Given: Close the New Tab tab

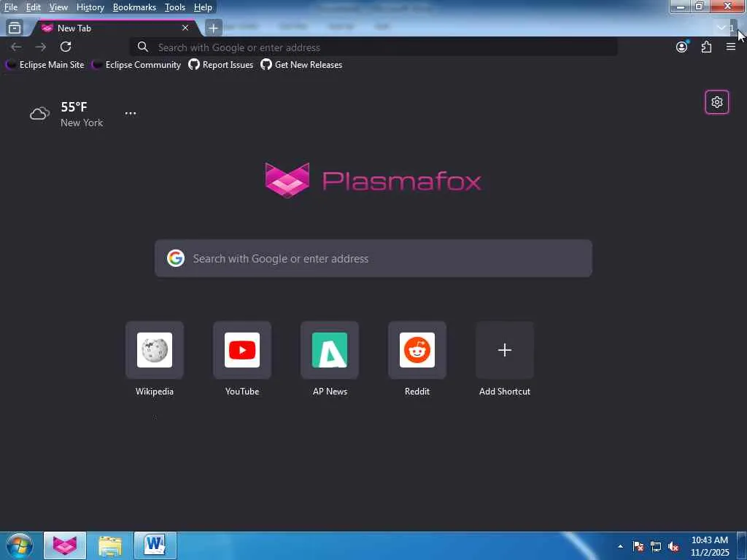Looking at the screenshot, I should point(185,28).
